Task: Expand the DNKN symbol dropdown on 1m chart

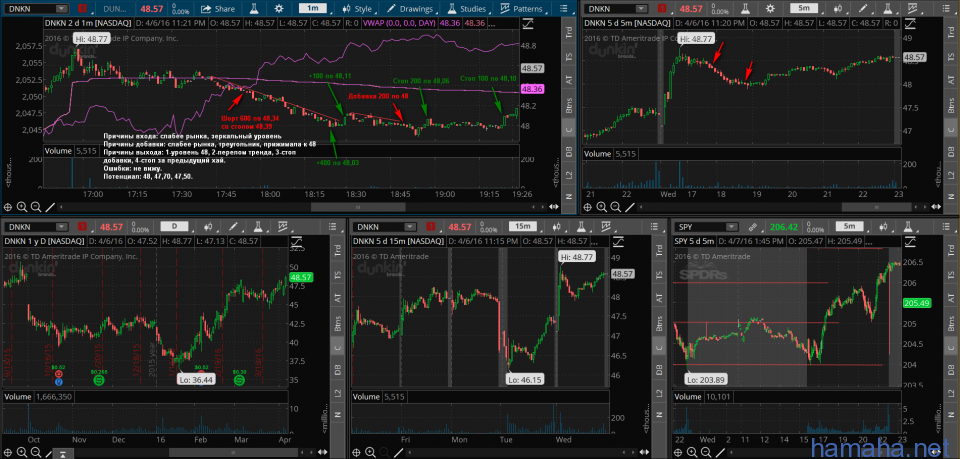Action: 62,9
